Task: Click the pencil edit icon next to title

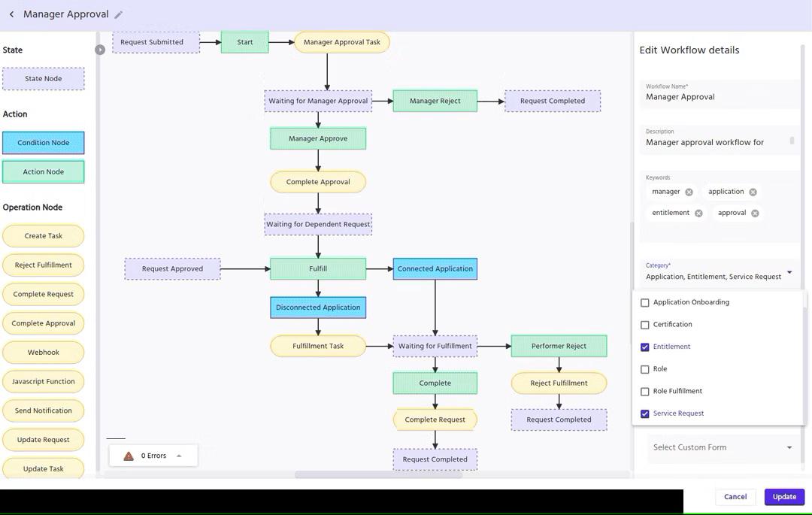Action: click(119, 14)
